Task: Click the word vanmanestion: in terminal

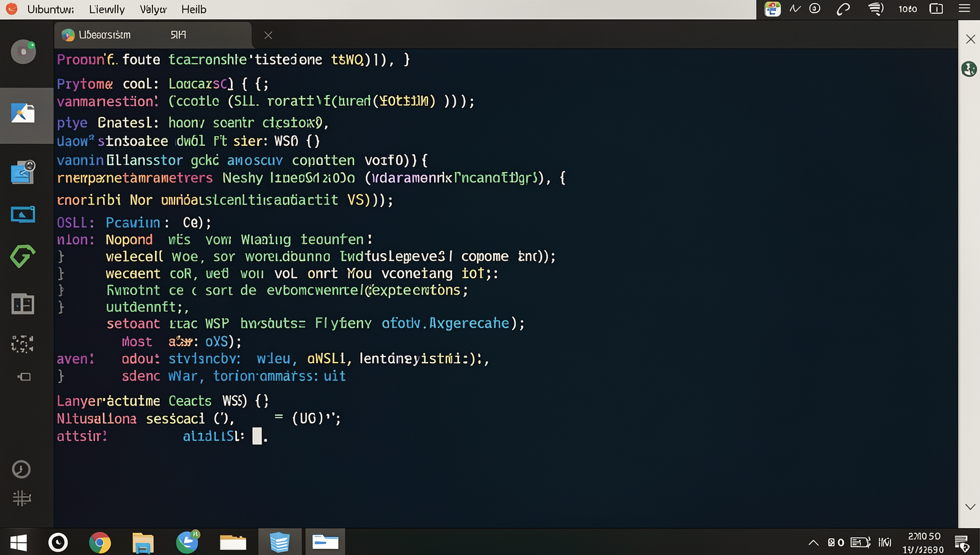Action: click(108, 101)
